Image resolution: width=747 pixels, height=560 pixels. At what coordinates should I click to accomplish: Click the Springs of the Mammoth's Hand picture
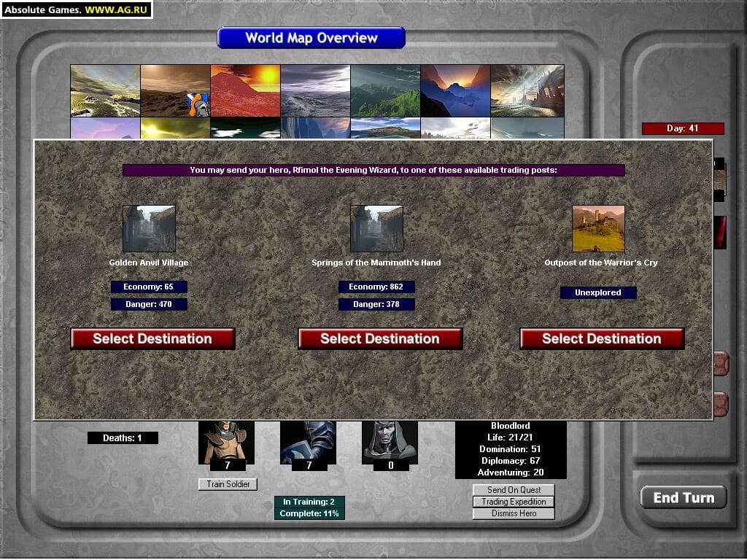click(x=376, y=228)
